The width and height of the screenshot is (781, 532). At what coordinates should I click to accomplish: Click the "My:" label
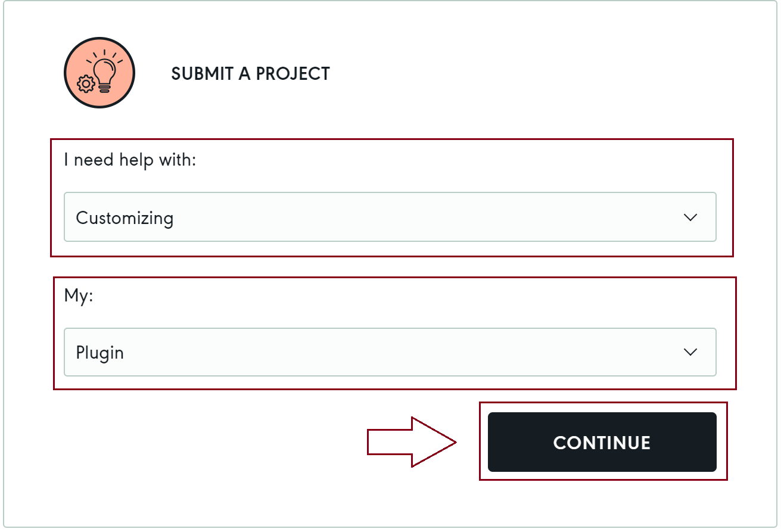point(79,295)
